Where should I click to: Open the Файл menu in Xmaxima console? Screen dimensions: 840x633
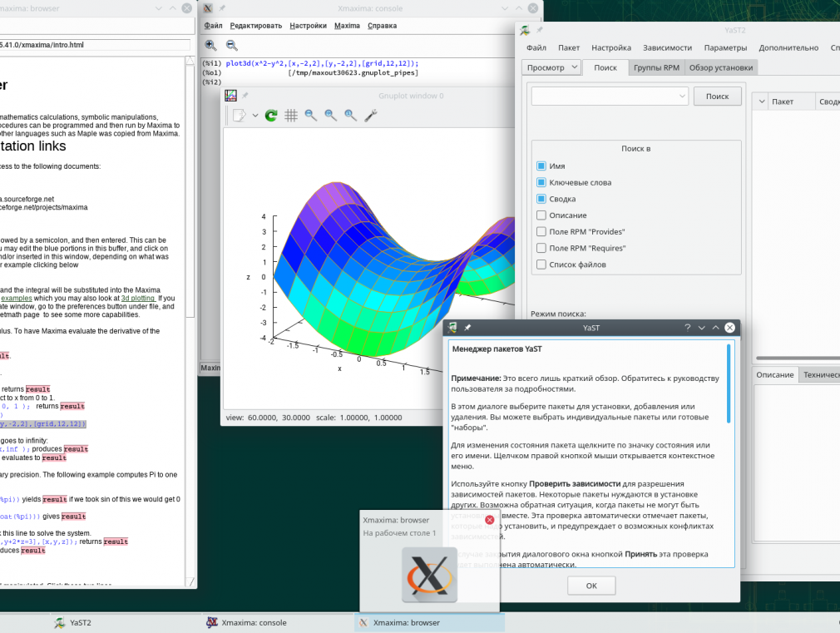point(213,26)
